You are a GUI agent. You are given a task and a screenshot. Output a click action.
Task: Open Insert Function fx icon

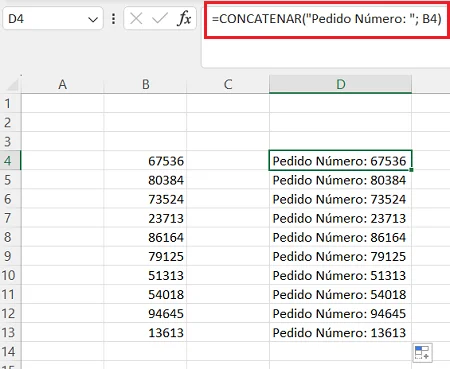click(184, 18)
